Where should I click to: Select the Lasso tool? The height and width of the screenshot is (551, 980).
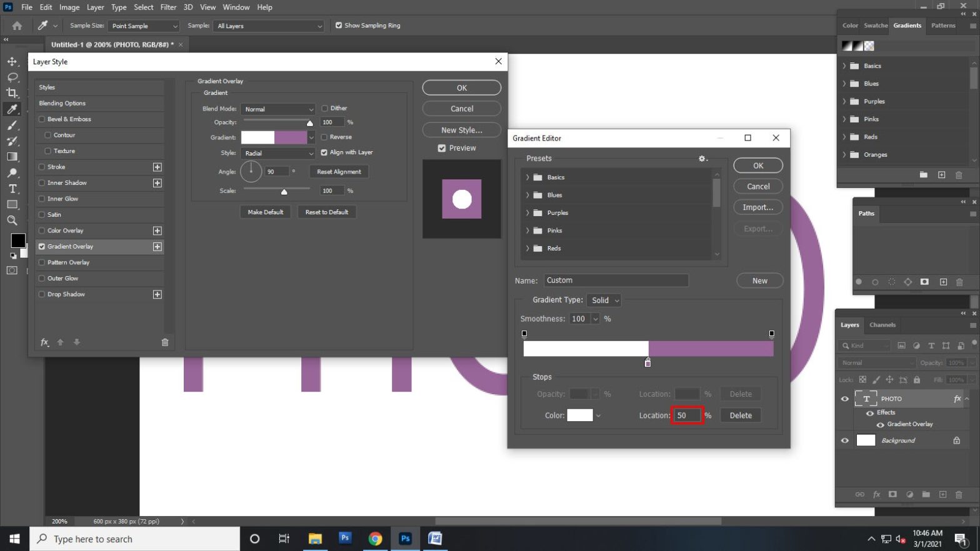(x=12, y=77)
